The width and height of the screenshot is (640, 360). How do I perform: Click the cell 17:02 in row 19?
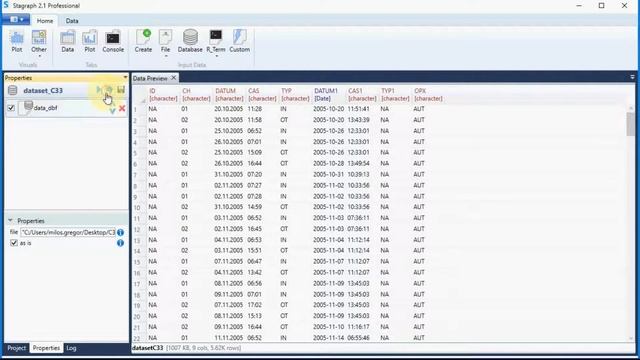click(255, 305)
